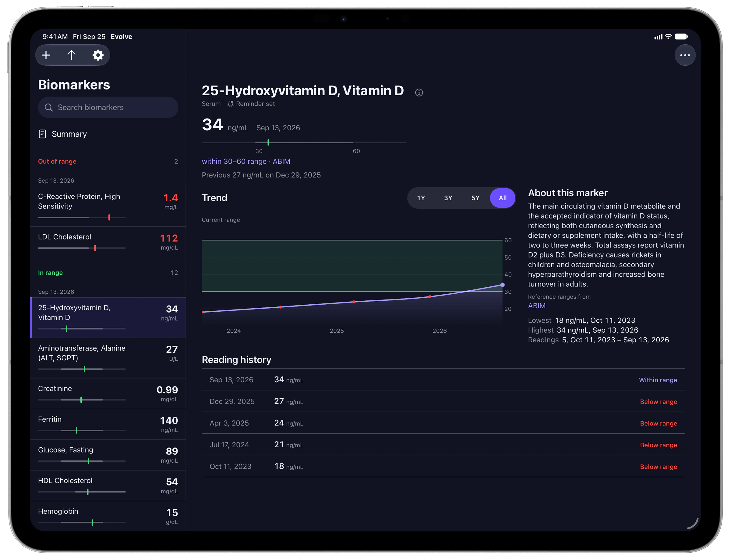Click the Search biomarkers field

tap(108, 107)
